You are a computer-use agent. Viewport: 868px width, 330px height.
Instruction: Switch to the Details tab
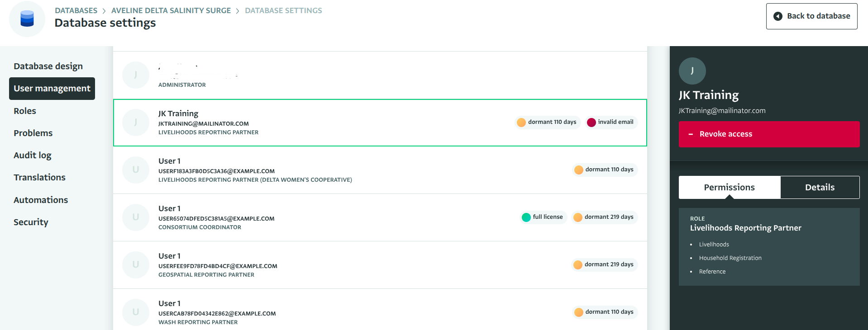point(820,187)
